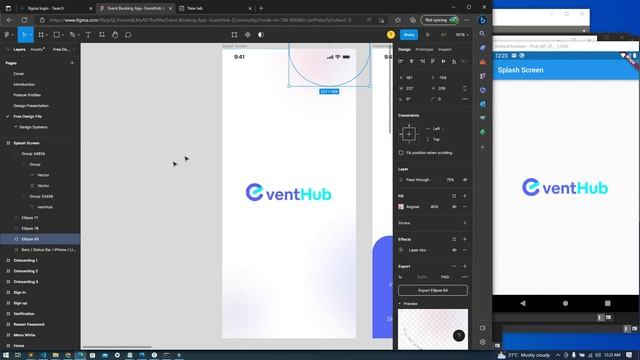Image resolution: width=640 pixels, height=360 pixels.
Task: Click the fill opacity 40% field
Action: point(434,207)
